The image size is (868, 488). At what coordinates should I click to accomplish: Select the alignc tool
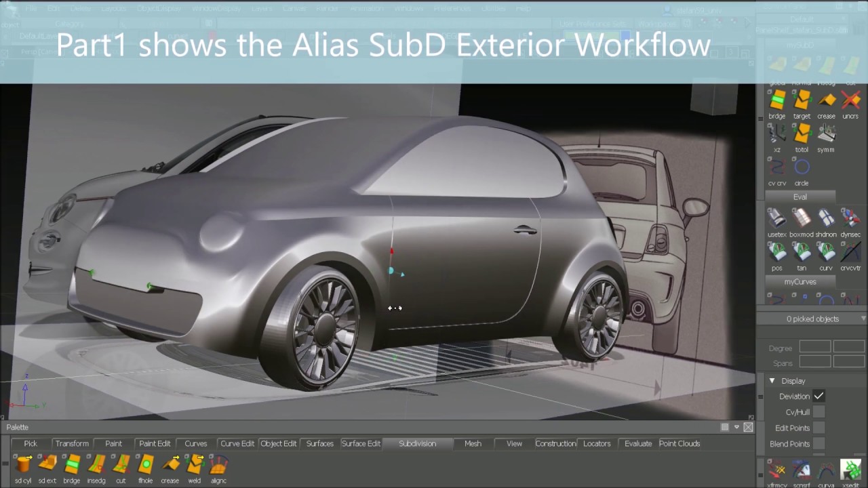pyautogui.click(x=218, y=465)
